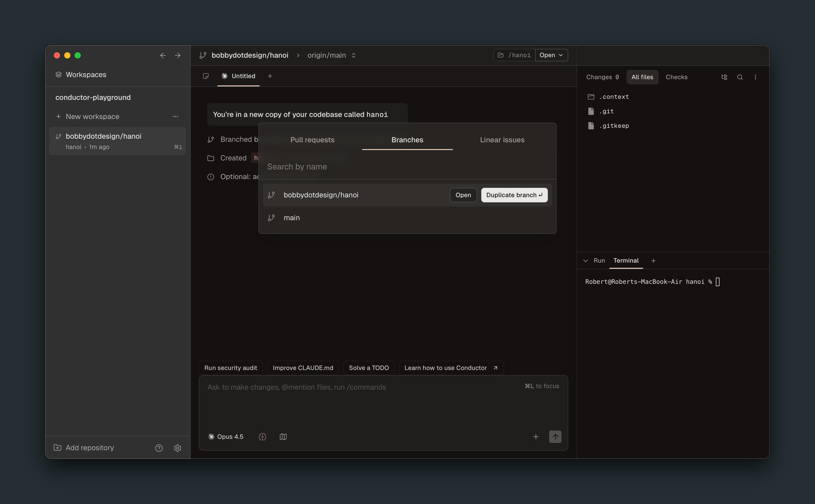Click the Run security audit suggestion
Screen dimensions: 815x504
click(230, 368)
